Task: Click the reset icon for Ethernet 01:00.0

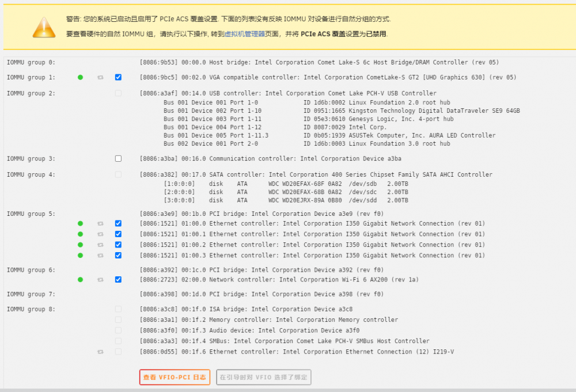Action: (x=100, y=223)
